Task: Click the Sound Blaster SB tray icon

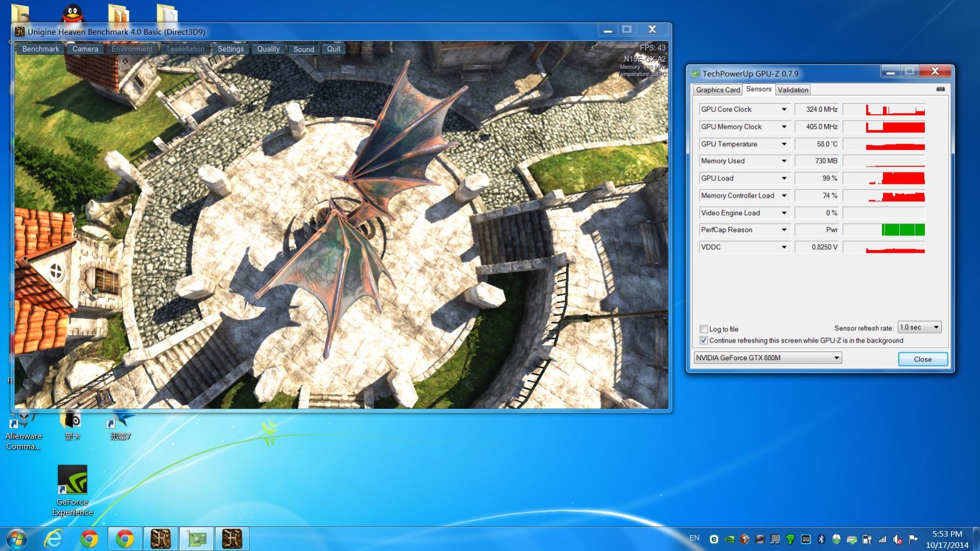Action: (806, 539)
